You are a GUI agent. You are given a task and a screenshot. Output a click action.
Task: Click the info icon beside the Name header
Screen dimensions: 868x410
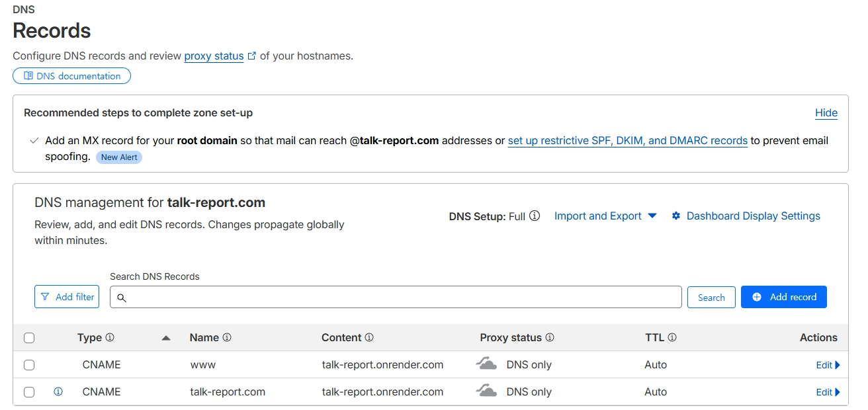tap(227, 337)
